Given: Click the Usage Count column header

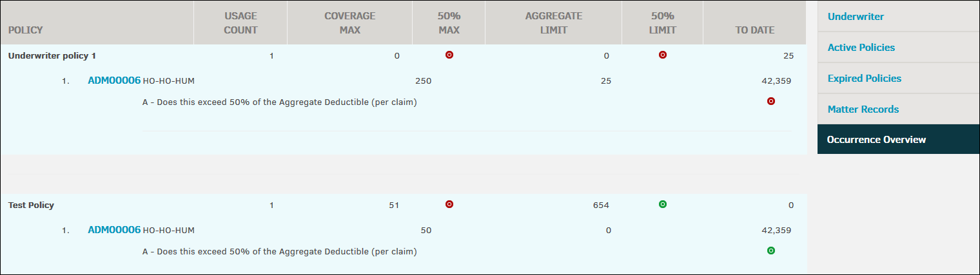Looking at the screenshot, I should 240,23.
